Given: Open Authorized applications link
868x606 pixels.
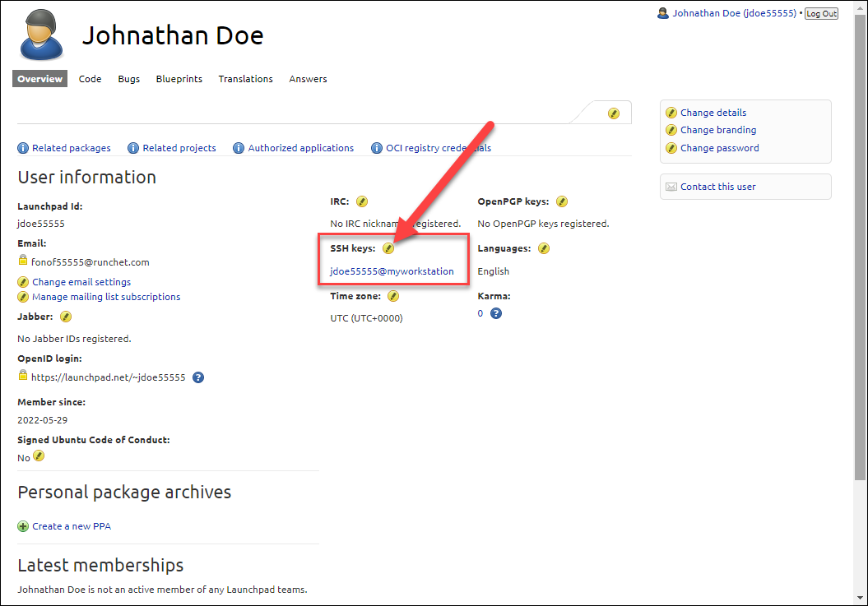Looking at the screenshot, I should 300,148.
